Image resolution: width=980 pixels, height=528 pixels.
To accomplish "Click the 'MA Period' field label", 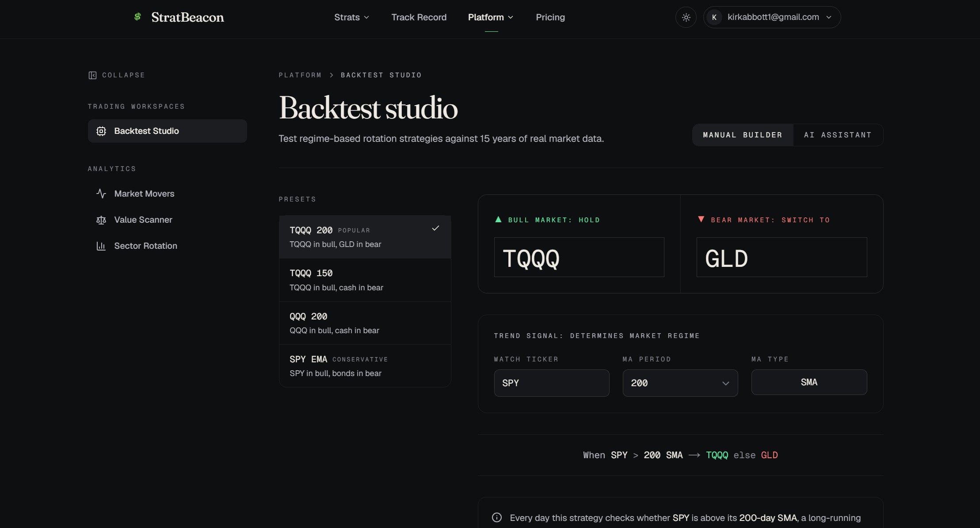I will pos(647,359).
